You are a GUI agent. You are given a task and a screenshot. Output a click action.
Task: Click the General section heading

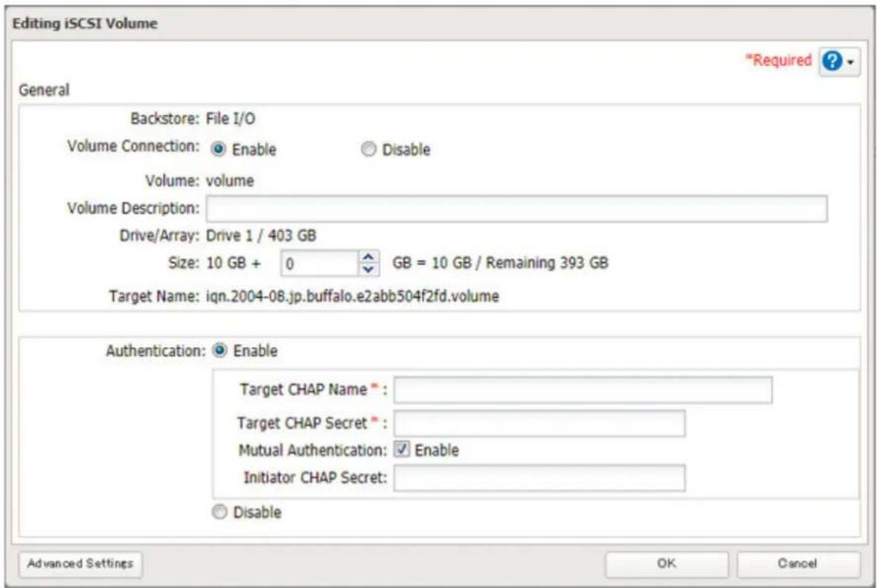(x=44, y=90)
